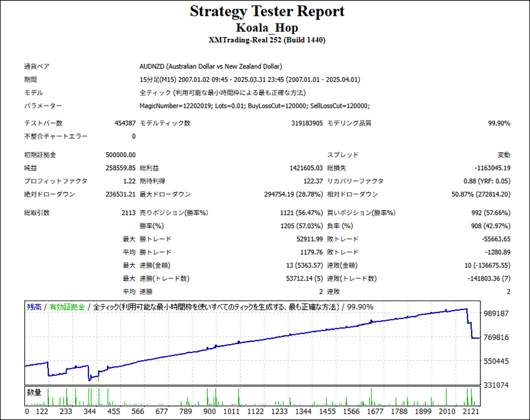Click the chart axis value 331074
This screenshot has width=530, height=420.
(496, 385)
